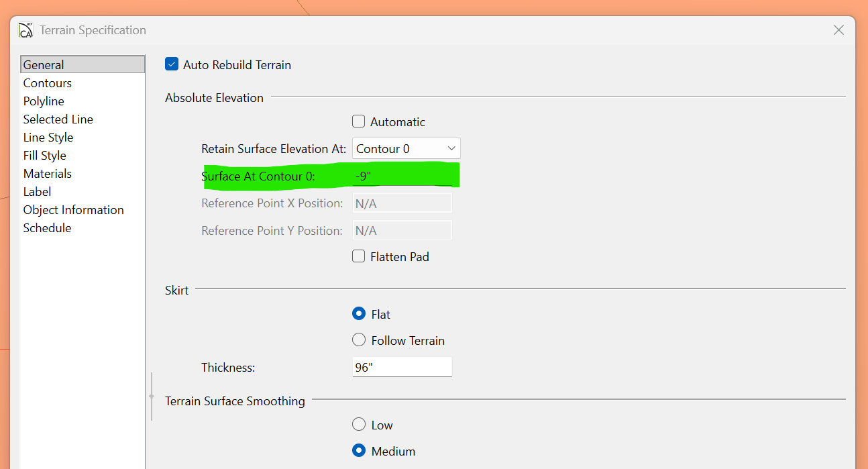This screenshot has height=469, width=868.
Task: Close the Terrain Specification dialog
Action: point(838,30)
